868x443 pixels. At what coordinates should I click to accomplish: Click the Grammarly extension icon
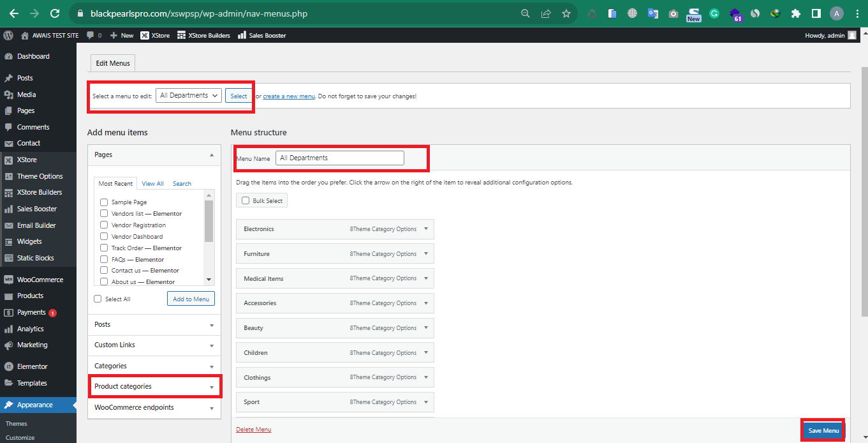click(715, 13)
